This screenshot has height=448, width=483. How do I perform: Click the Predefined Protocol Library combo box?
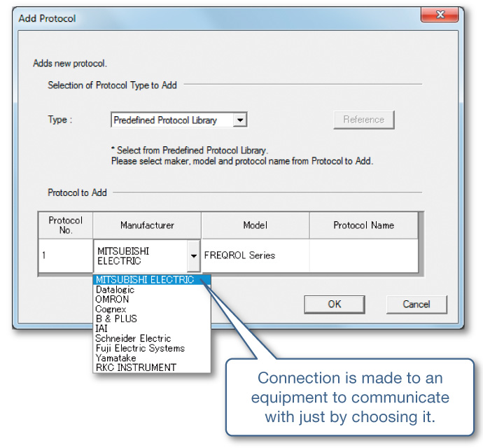[179, 120]
